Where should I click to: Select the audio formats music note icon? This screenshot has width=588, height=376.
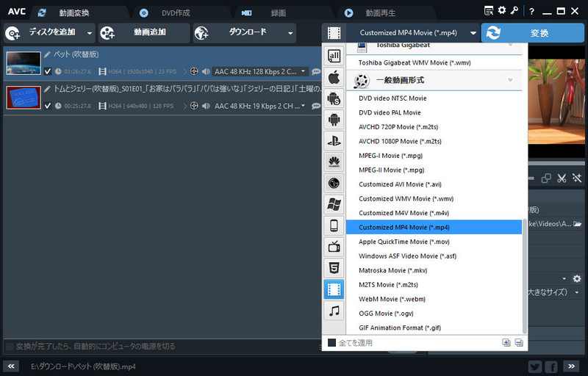pos(334,311)
